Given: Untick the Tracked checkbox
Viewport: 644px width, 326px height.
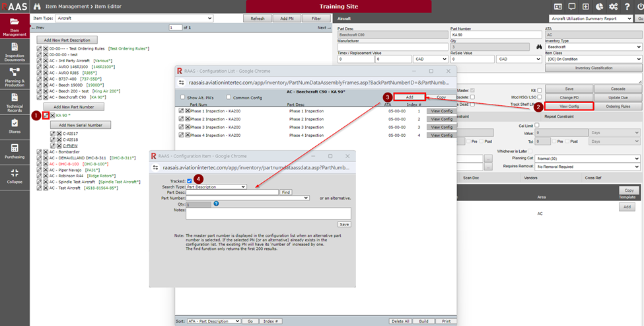Looking at the screenshot, I should 190,181.
